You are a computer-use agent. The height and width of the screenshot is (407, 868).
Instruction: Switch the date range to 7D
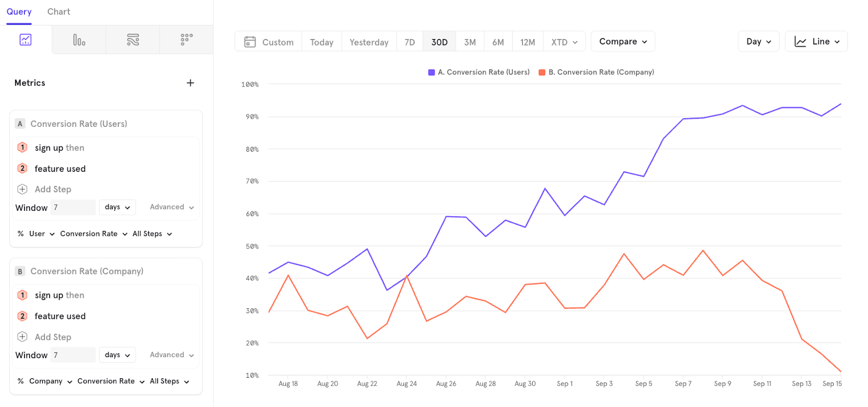tap(410, 42)
